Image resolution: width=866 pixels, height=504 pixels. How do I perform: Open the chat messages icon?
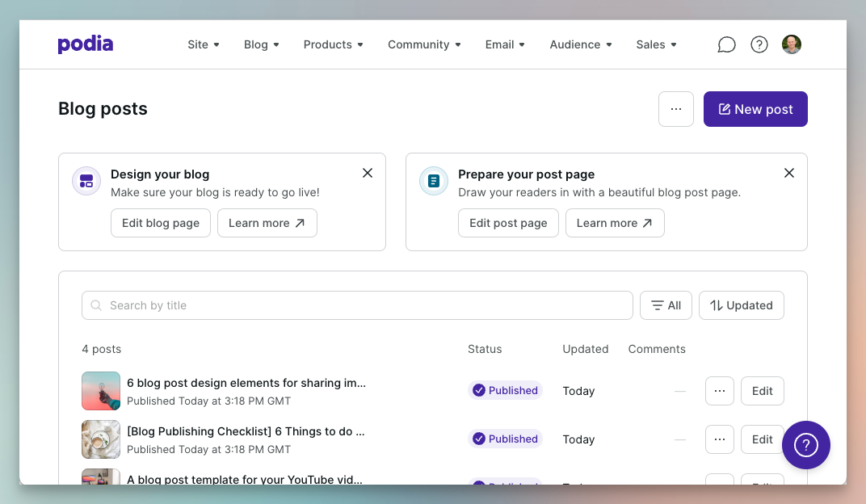point(726,44)
